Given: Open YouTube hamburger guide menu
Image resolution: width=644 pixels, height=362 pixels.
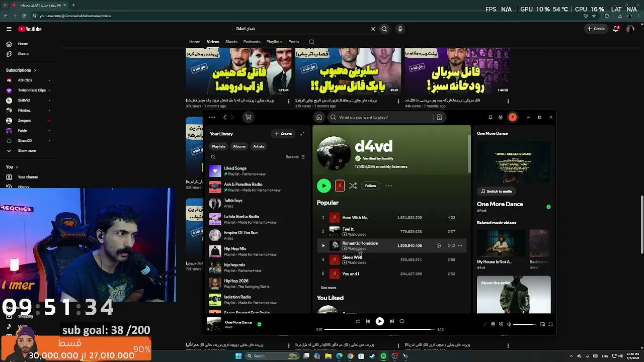Looking at the screenshot, I should pyautogui.click(x=9, y=29).
